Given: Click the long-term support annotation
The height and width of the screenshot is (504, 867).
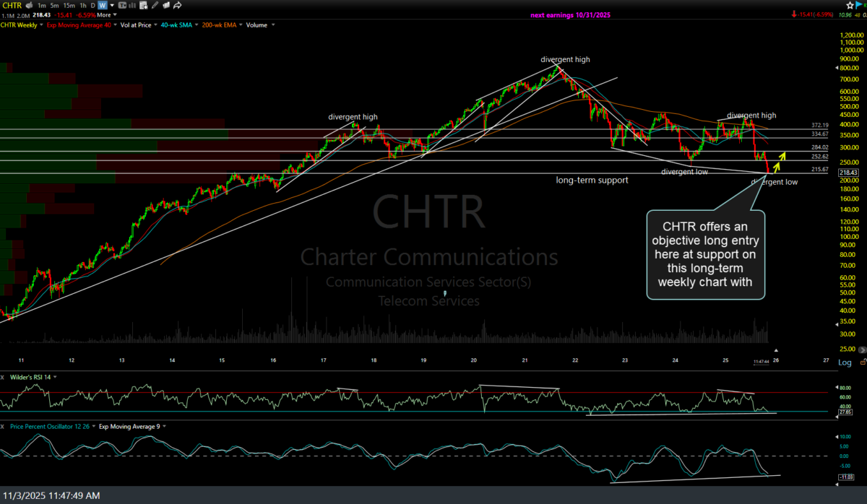Looking at the screenshot, I should [x=592, y=180].
